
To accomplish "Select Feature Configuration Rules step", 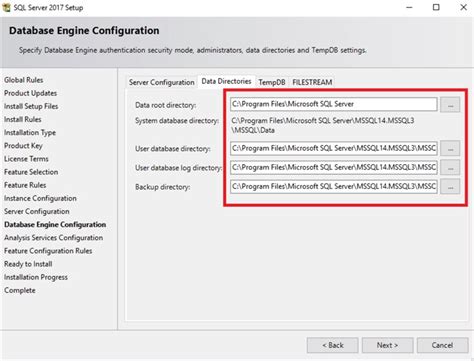I will pos(48,251).
